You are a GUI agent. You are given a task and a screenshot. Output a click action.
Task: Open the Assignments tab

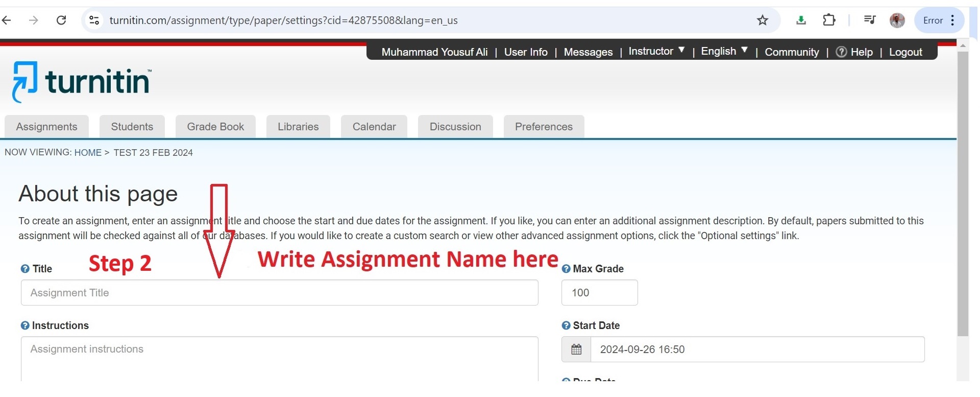(47, 127)
